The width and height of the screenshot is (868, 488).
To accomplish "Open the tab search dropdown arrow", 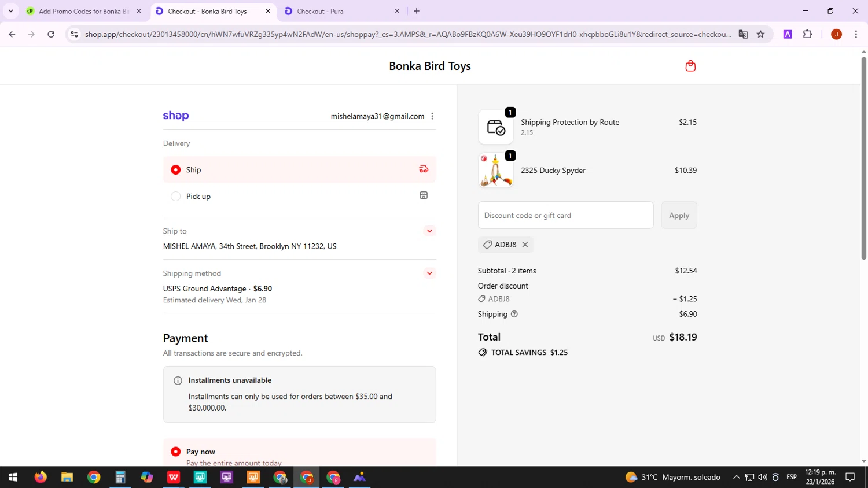I will click(x=10, y=11).
